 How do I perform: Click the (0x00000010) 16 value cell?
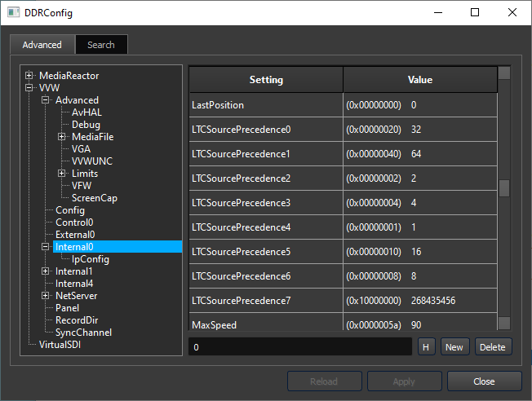point(420,252)
